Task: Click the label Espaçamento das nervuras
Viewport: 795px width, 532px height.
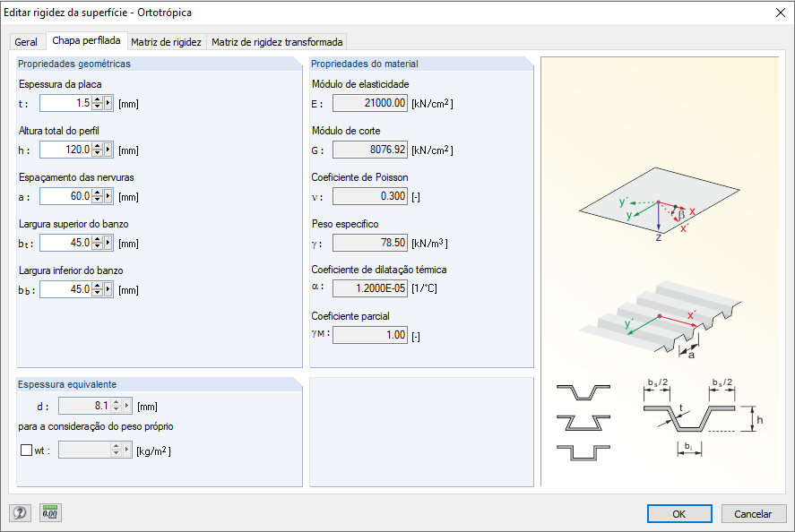Action: 76,177
